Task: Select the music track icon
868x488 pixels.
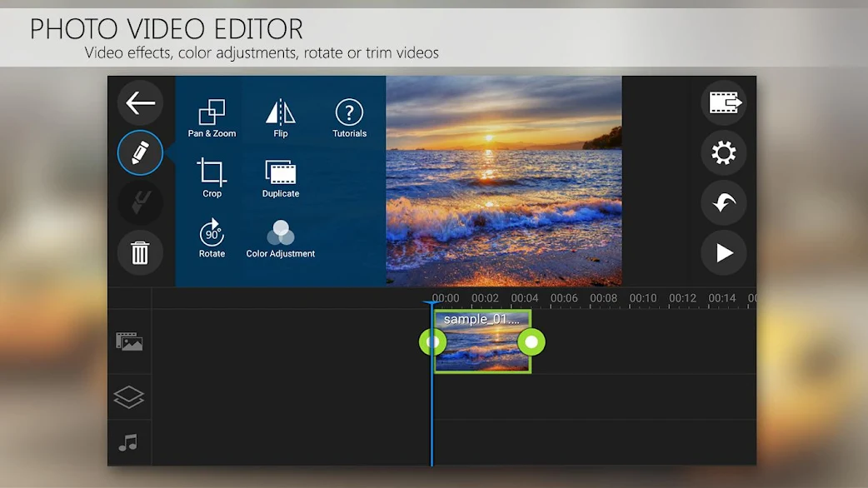Action: click(128, 443)
